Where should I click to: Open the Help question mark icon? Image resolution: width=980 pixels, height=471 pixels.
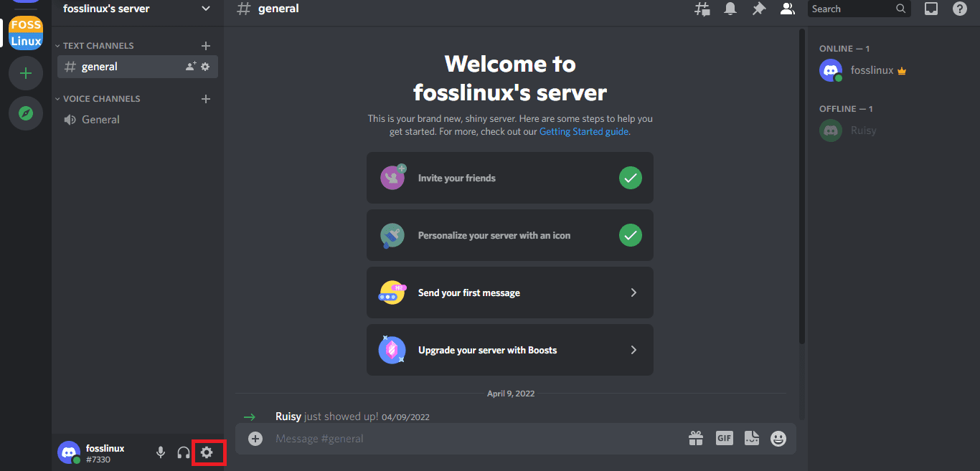959,9
